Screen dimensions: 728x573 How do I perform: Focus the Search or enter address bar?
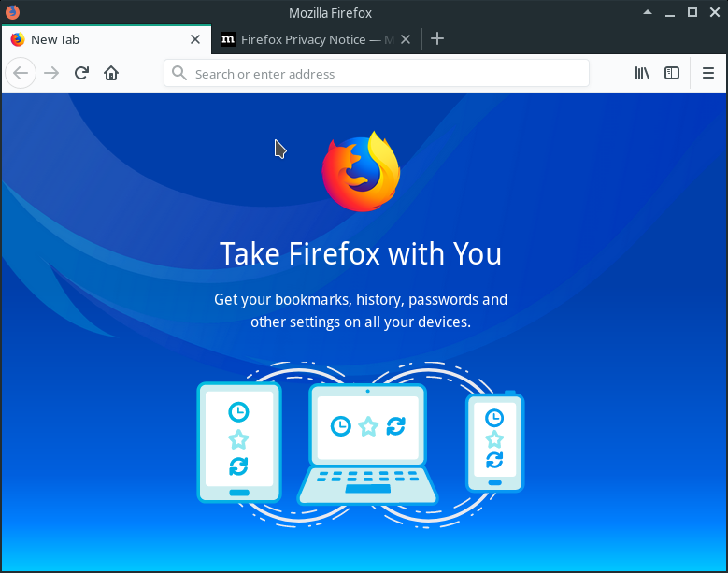(x=377, y=73)
